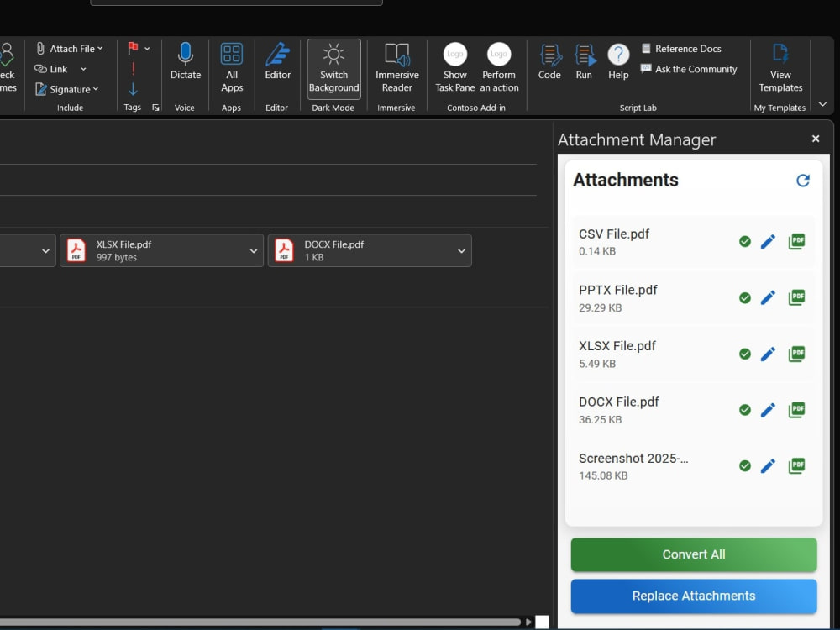Click the red Follow Up flag
The width and height of the screenshot is (840, 630).
click(133, 48)
